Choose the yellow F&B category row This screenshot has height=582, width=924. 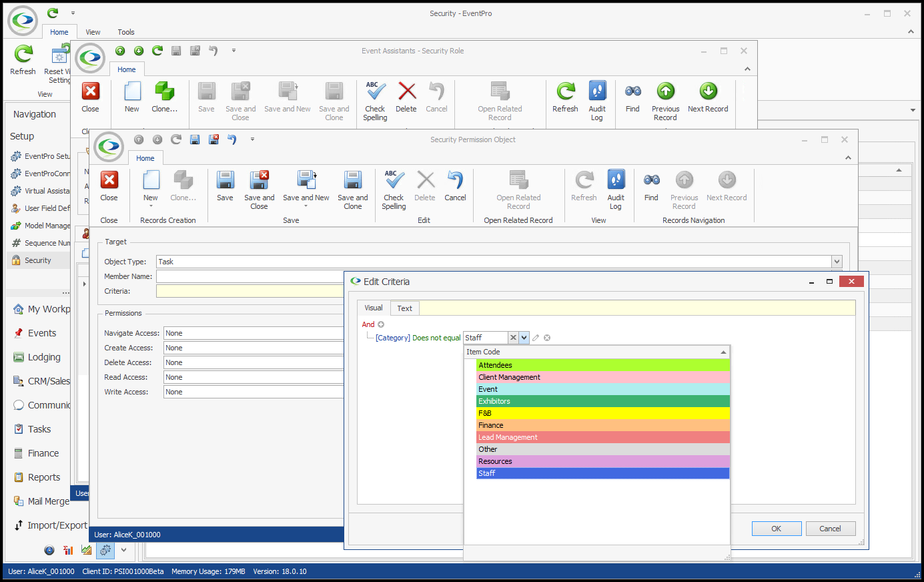[603, 413]
